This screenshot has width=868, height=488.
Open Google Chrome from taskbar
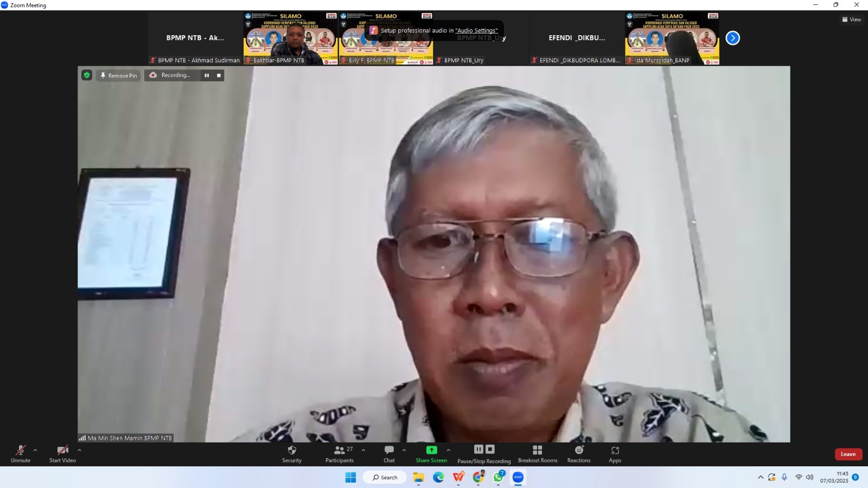pyautogui.click(x=478, y=477)
